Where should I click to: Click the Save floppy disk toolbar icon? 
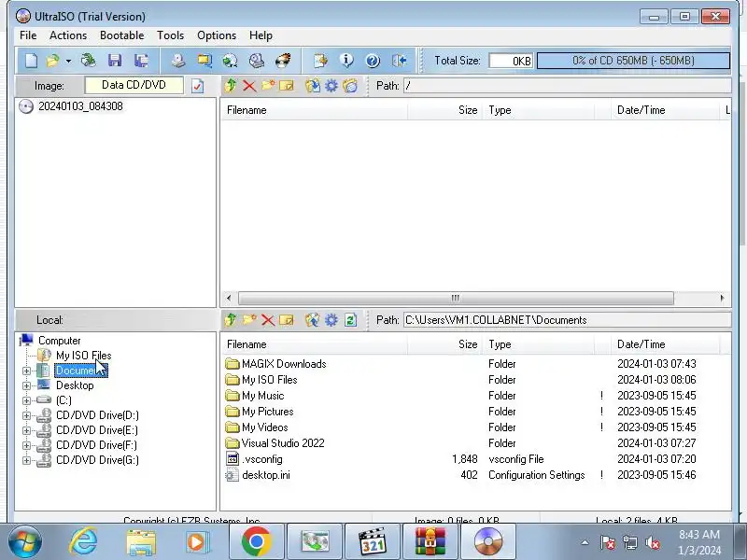(x=115, y=61)
